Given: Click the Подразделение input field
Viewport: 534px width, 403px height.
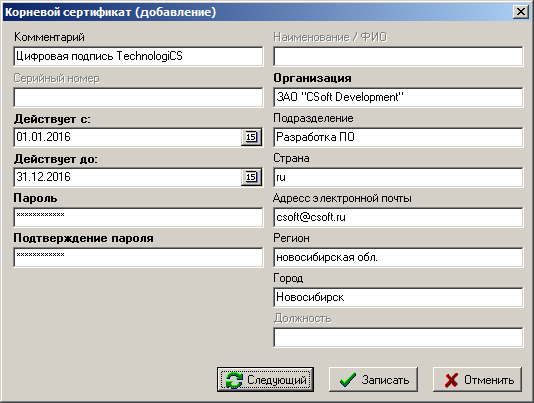Looking at the screenshot, I should (x=398, y=137).
